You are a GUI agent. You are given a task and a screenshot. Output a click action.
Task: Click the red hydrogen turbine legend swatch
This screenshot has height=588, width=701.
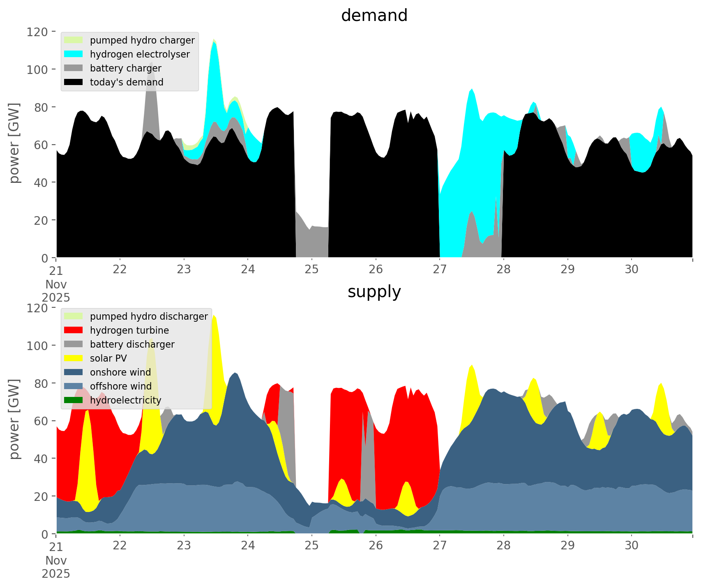coord(74,330)
